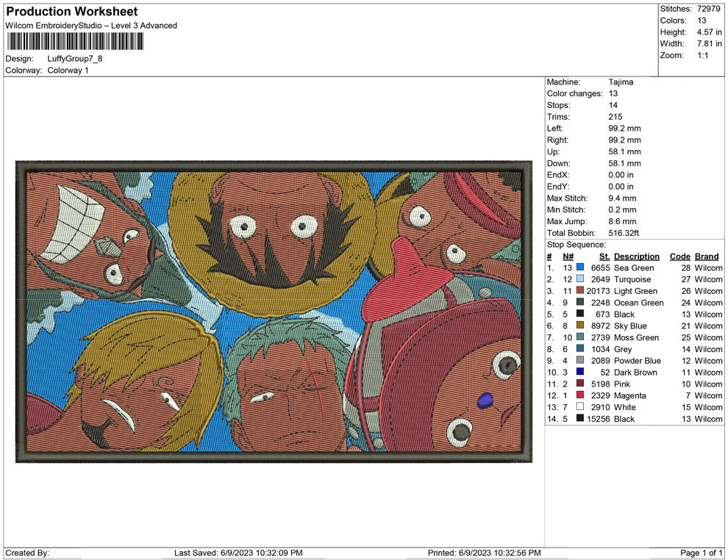Select the stitches count "72979"
Viewport: 728px width, 560px height.
click(708, 9)
